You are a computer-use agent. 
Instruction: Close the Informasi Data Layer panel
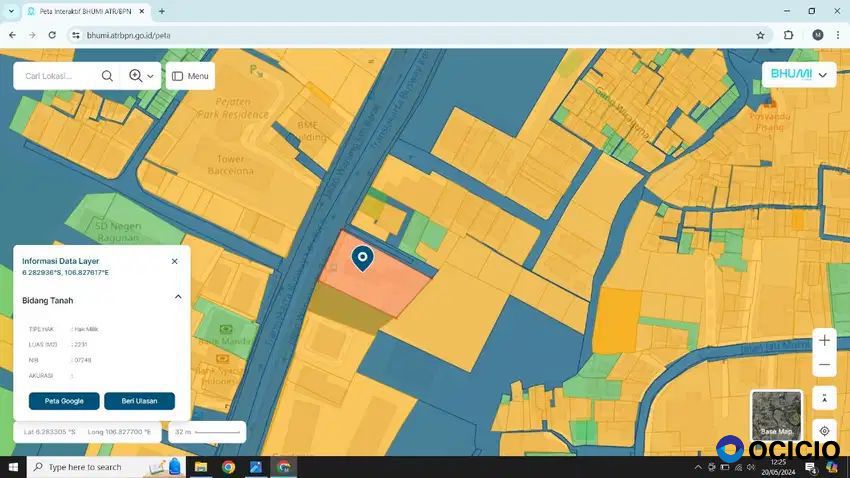tap(174, 261)
